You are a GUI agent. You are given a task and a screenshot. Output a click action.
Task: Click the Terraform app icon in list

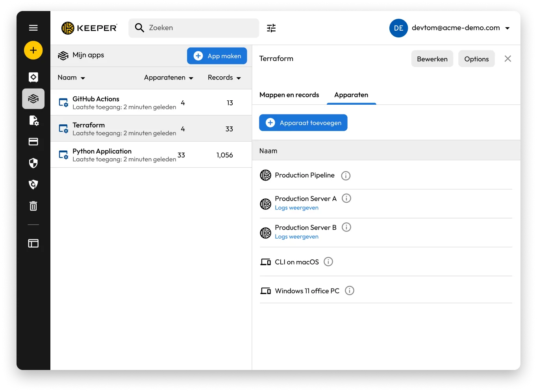63,129
